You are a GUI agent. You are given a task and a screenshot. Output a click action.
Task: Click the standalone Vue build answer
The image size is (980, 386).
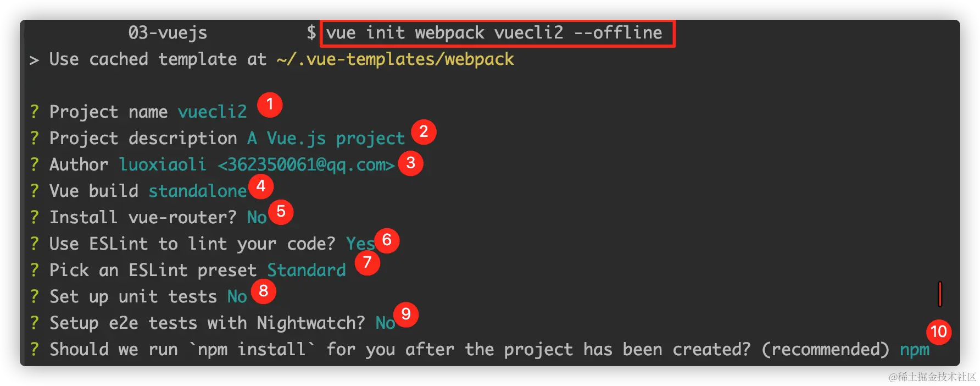pos(197,191)
